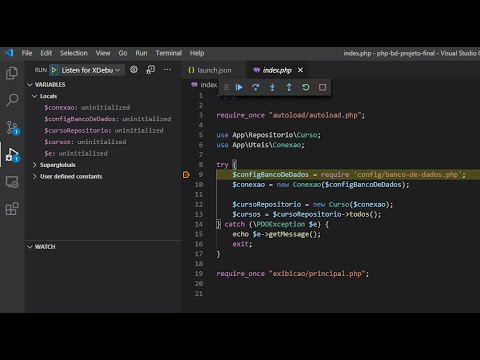The image size is (480, 360).
Task: Select the $e variable row
Action: 103,153
